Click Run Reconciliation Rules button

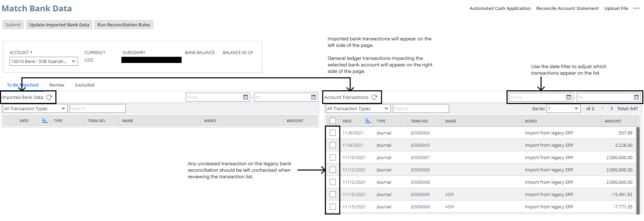pyautogui.click(x=124, y=25)
